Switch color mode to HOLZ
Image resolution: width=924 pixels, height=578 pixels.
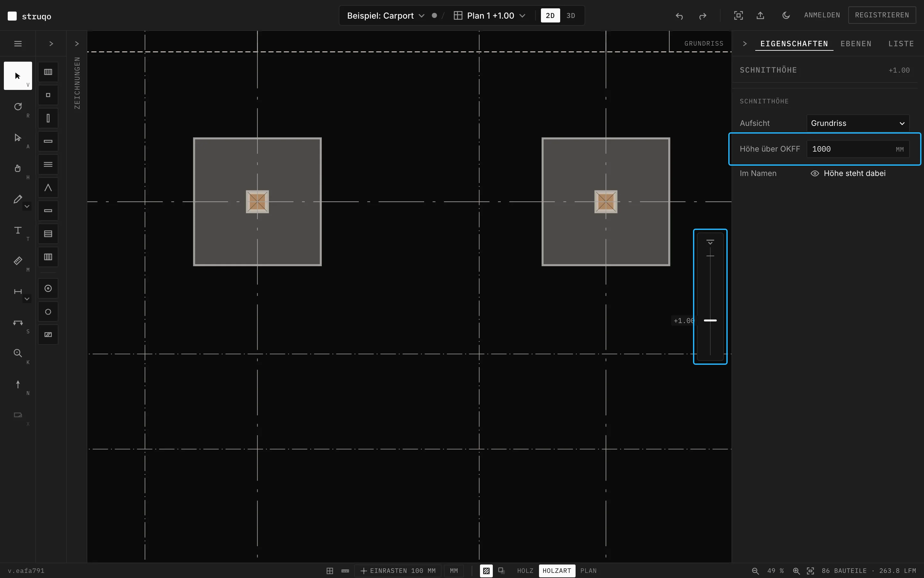point(526,571)
